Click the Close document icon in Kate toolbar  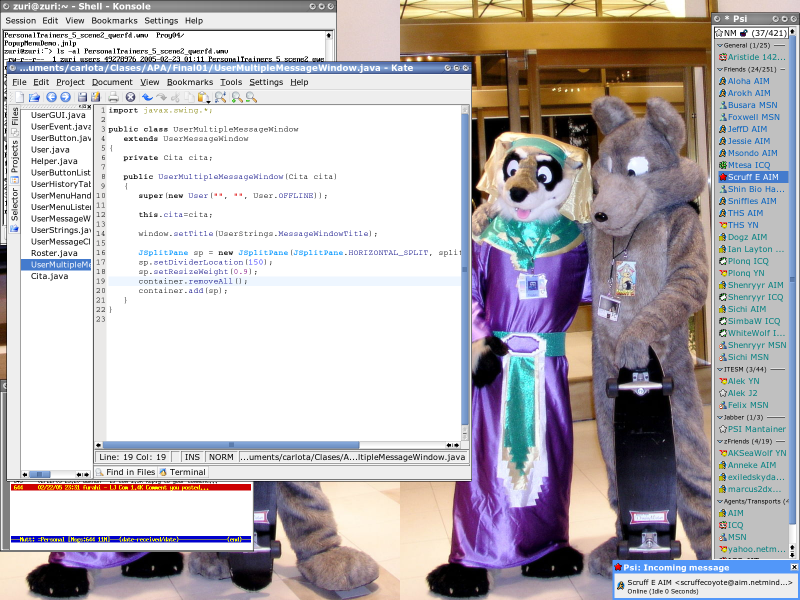130,97
